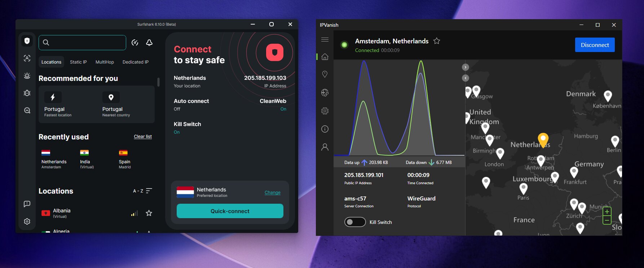The height and width of the screenshot is (268, 644).
Task: Zoom in on the IPVanish map
Action: pyautogui.click(x=607, y=212)
